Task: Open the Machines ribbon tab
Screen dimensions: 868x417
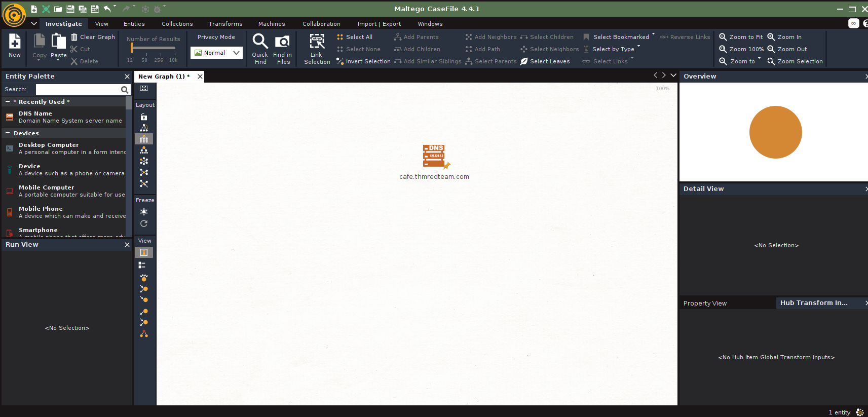Action: (272, 24)
